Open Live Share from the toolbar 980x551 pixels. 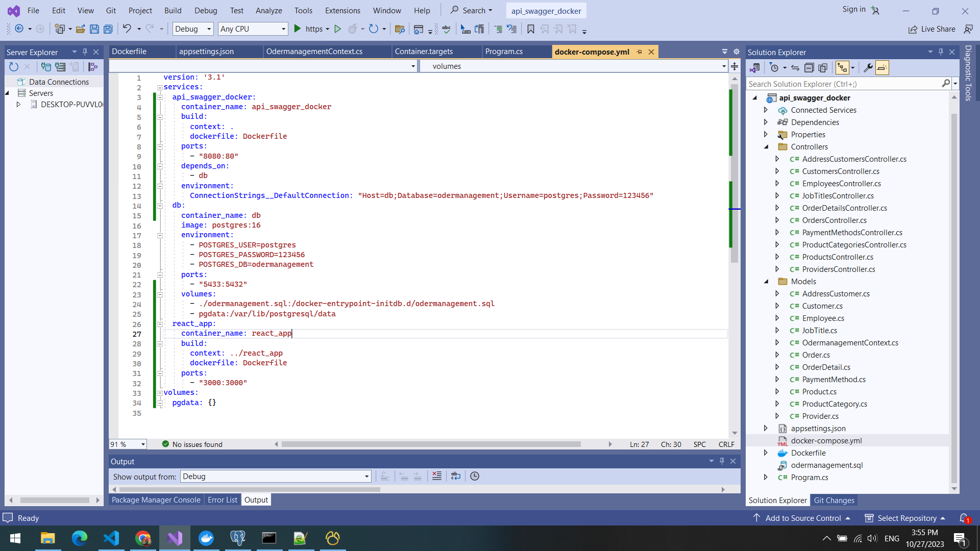(932, 29)
